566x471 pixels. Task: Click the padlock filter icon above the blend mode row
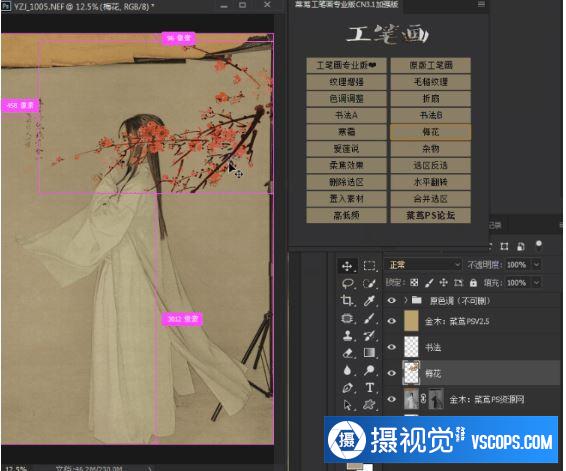click(521, 247)
